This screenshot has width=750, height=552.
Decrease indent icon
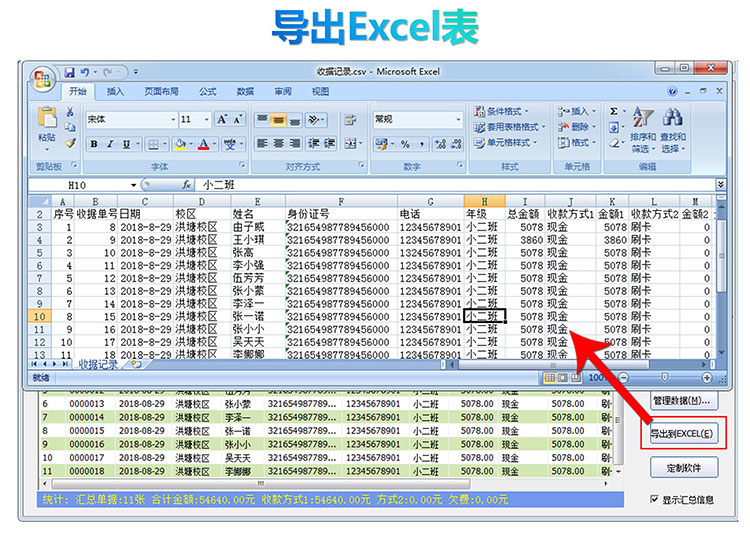pyautogui.click(x=314, y=143)
